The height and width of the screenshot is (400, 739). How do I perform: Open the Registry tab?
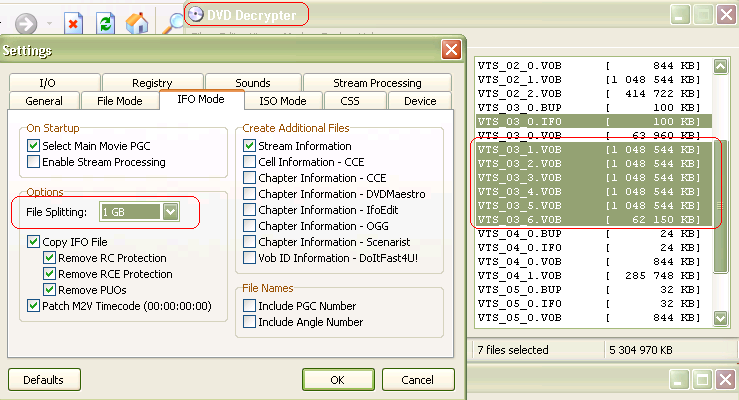[152, 82]
